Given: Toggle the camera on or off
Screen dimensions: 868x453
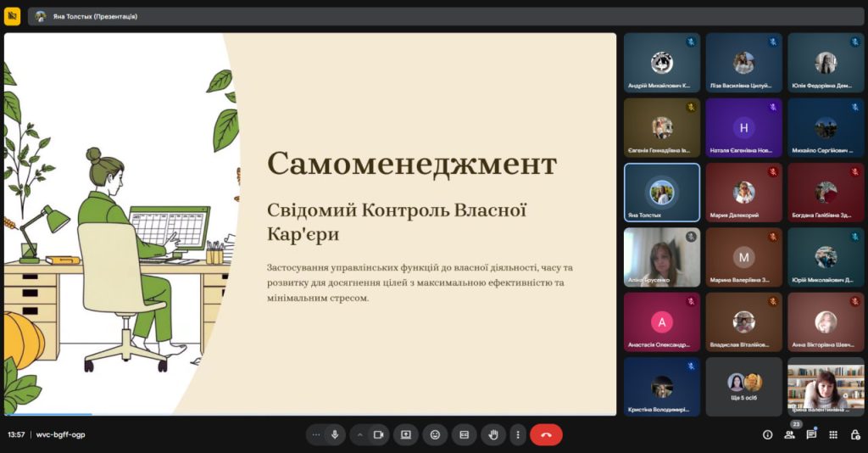Looking at the screenshot, I should coord(378,434).
